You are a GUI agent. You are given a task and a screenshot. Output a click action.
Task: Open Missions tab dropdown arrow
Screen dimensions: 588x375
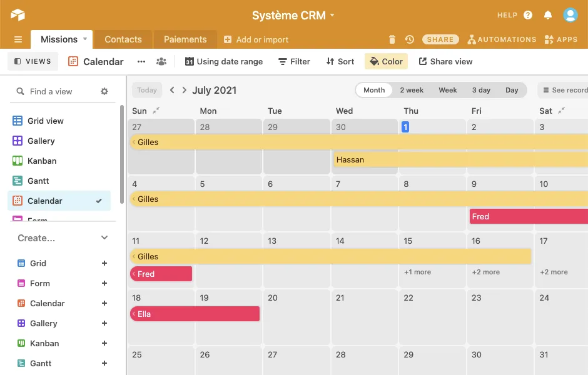[85, 39]
